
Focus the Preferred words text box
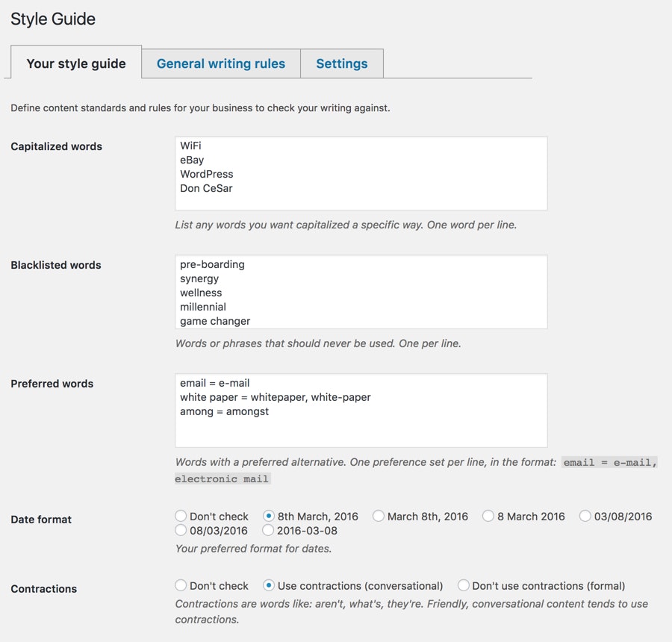pyautogui.click(x=361, y=411)
